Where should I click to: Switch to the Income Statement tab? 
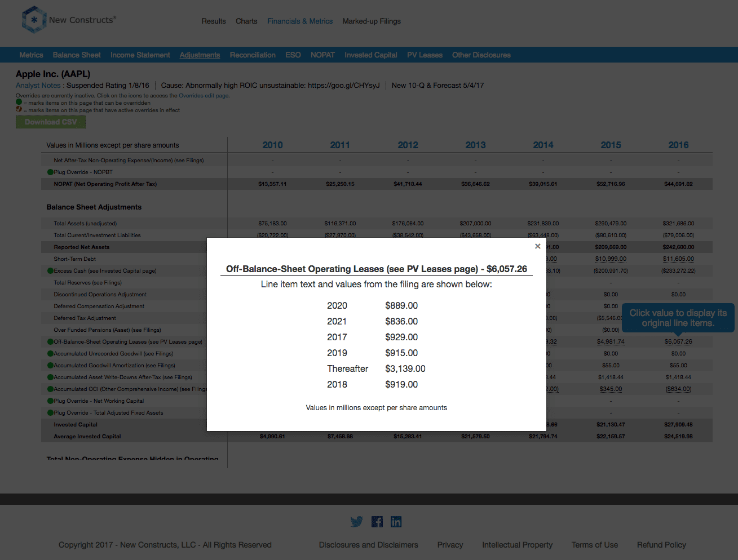click(x=140, y=55)
